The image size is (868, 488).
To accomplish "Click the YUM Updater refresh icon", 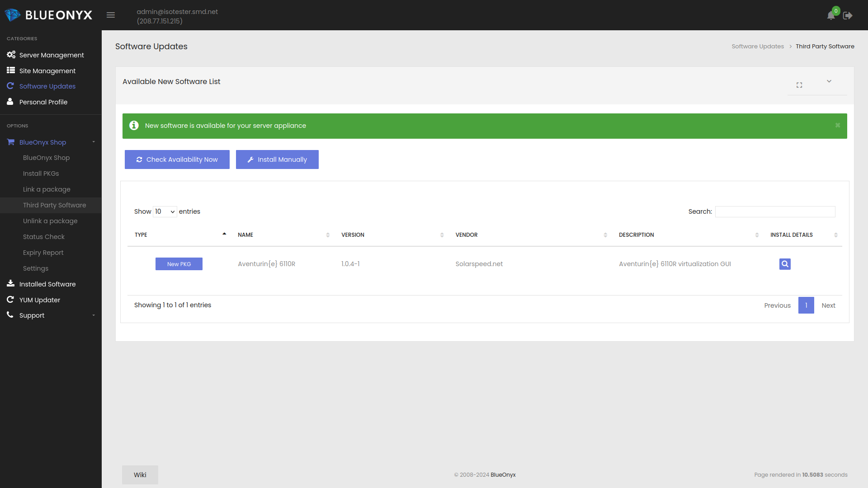I will (x=10, y=300).
